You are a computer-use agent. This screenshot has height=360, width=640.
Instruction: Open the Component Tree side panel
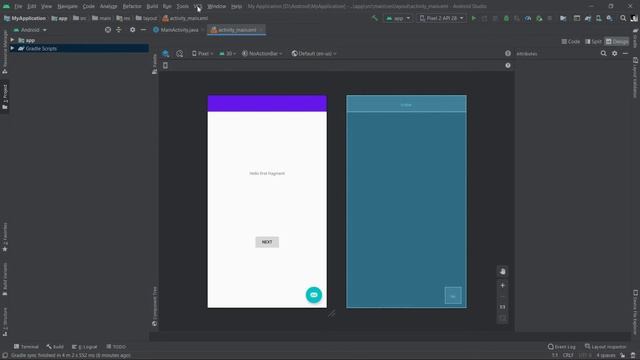point(155,306)
